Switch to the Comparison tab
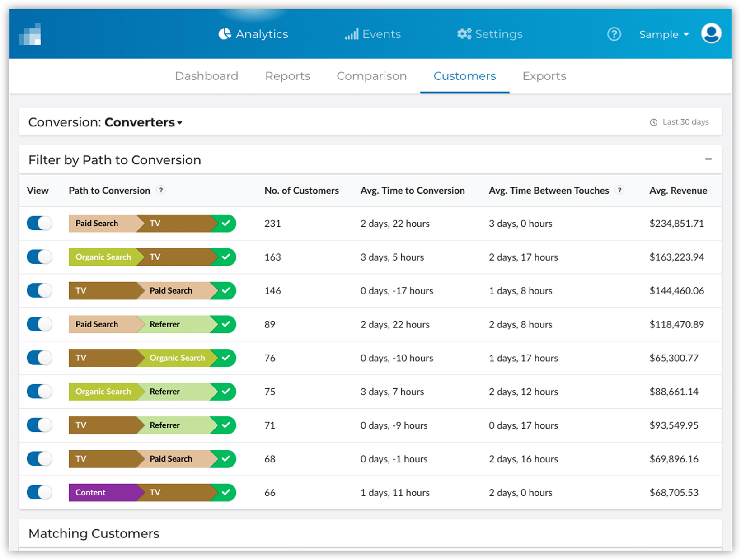Image resolution: width=741 pixels, height=560 pixels. click(x=372, y=76)
